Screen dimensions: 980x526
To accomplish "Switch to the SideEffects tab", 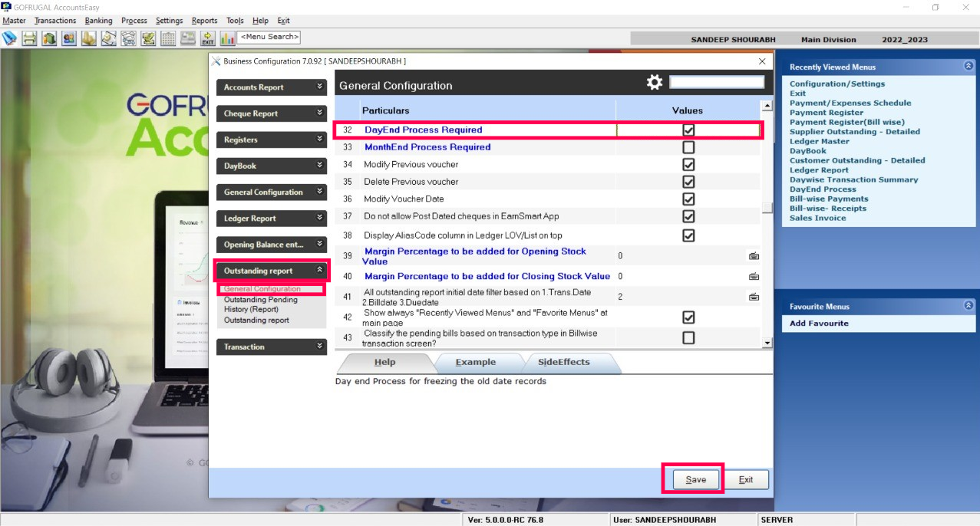I will 563,363.
